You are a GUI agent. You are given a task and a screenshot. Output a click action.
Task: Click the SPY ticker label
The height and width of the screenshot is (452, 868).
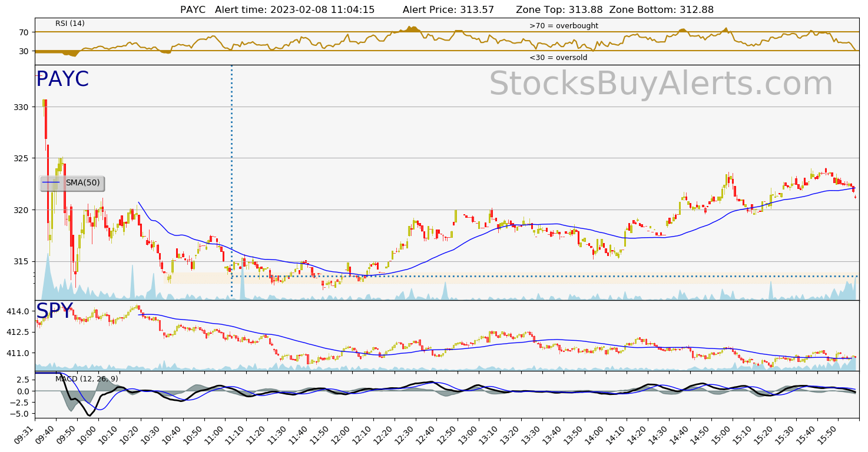click(55, 311)
